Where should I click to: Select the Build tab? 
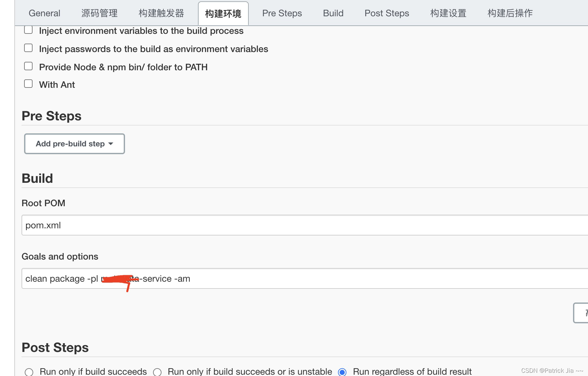pos(333,13)
